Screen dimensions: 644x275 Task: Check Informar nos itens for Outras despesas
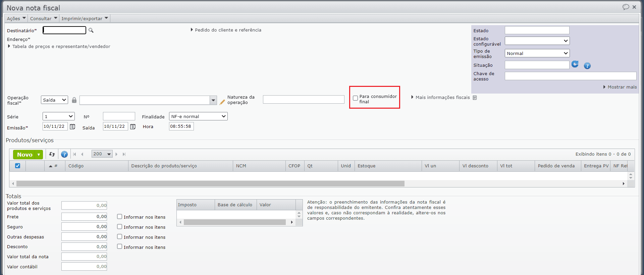pyautogui.click(x=119, y=236)
